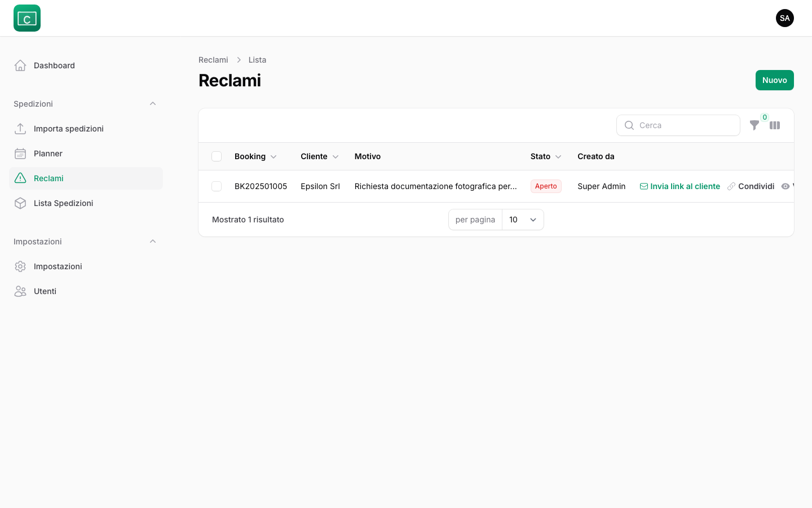This screenshot has width=812, height=508.
Task: Click the eye view icon in row
Action: point(785,186)
